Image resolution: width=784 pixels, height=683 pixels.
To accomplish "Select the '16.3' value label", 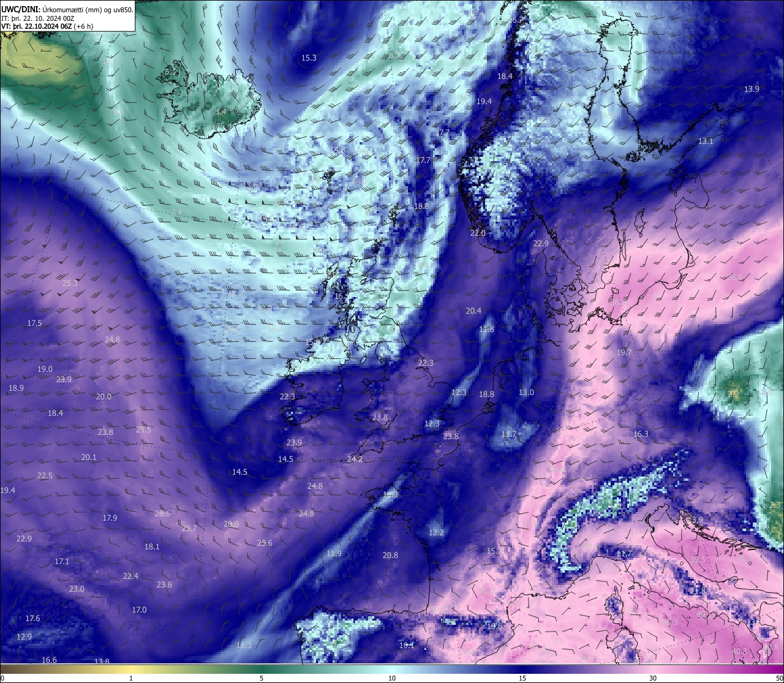I will tap(641, 434).
